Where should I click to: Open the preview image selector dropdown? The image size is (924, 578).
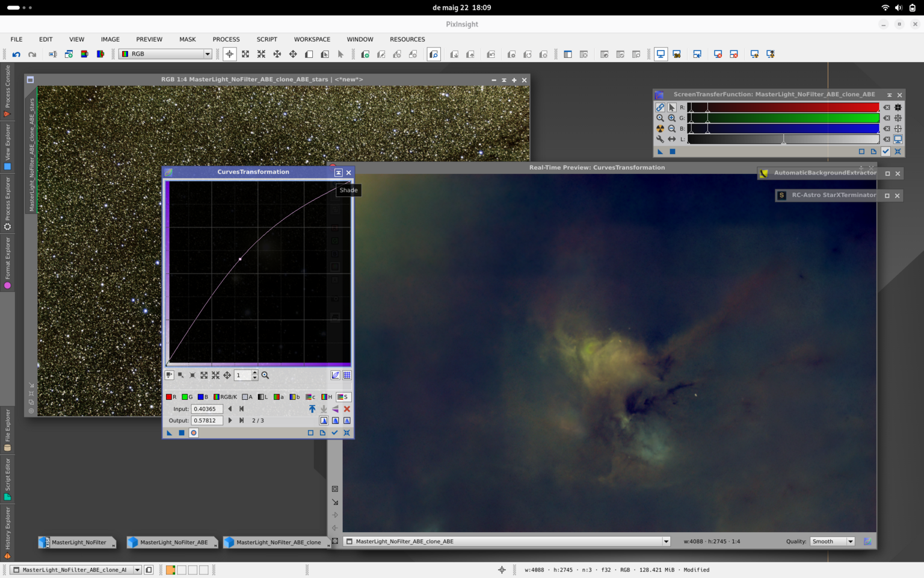507,541
